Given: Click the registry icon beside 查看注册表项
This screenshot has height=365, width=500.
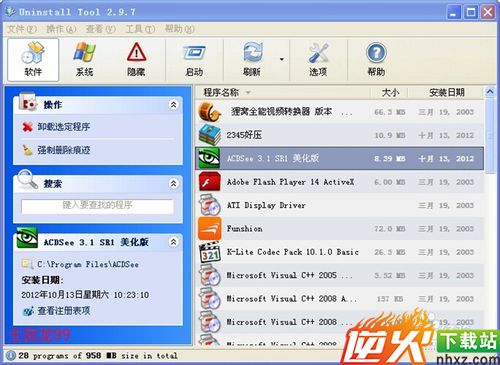Looking at the screenshot, I should 28,311.
